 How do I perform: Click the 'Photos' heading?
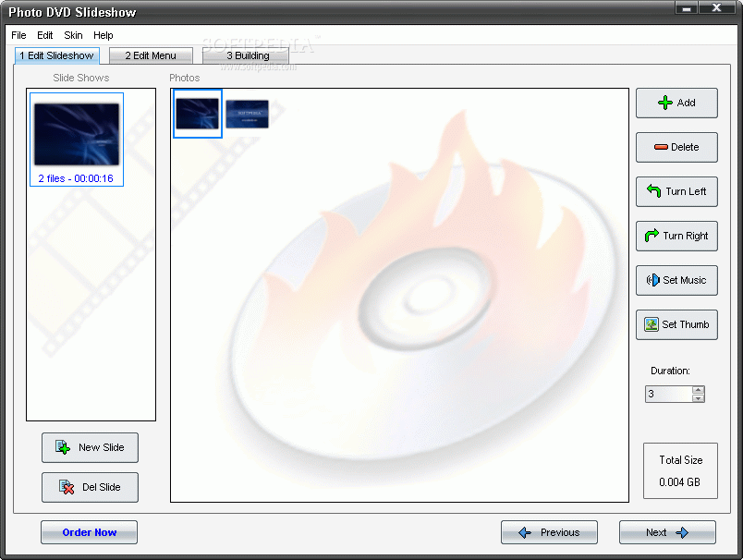[x=184, y=78]
